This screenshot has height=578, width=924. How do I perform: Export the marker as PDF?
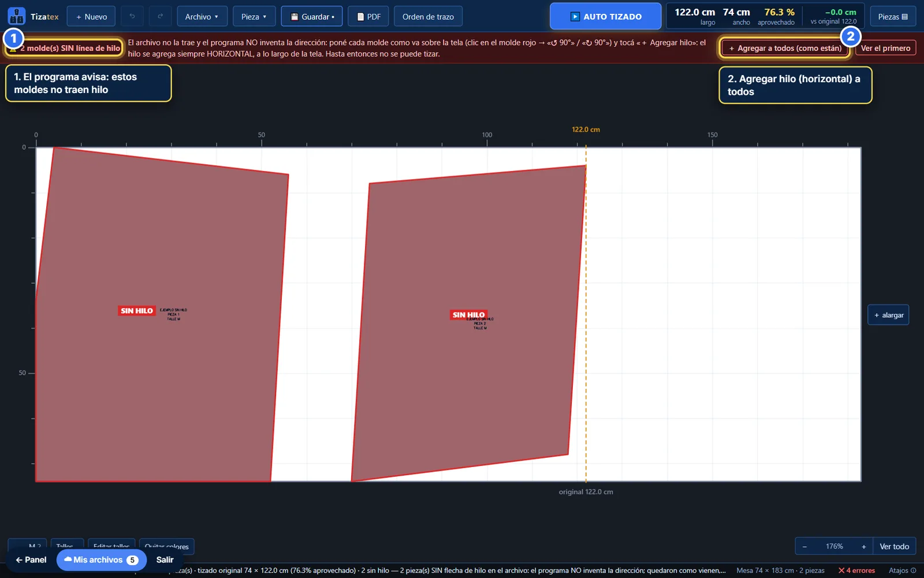point(368,16)
